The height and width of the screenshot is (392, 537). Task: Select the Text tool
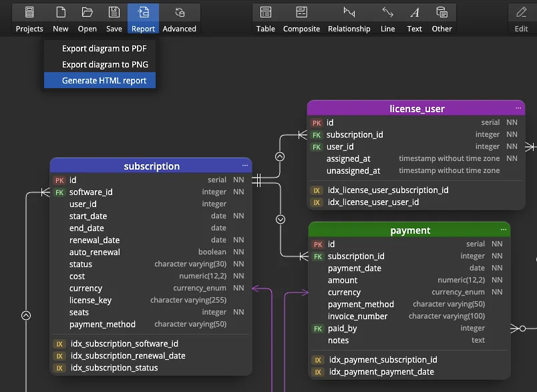click(414, 19)
